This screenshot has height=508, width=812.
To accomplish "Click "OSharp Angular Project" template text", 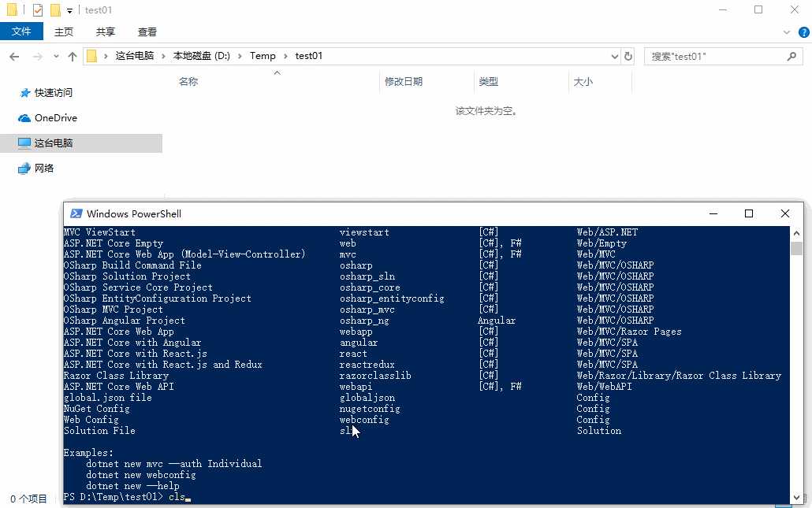I will [125, 321].
